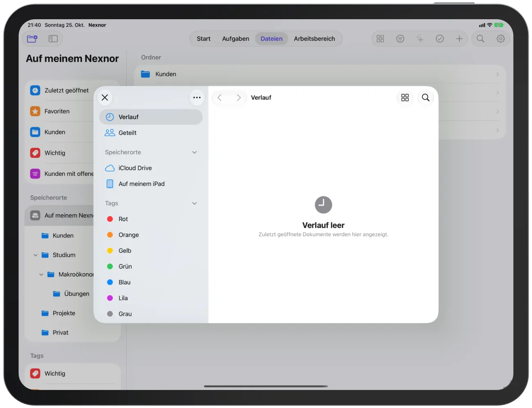
Task: Select the Orange tag
Action: pos(151,235)
